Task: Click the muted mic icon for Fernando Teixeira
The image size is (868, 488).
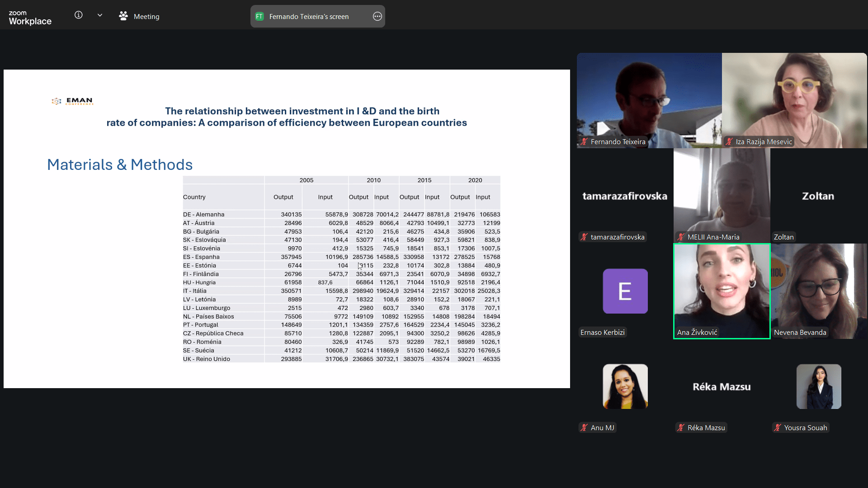Action: click(585, 142)
